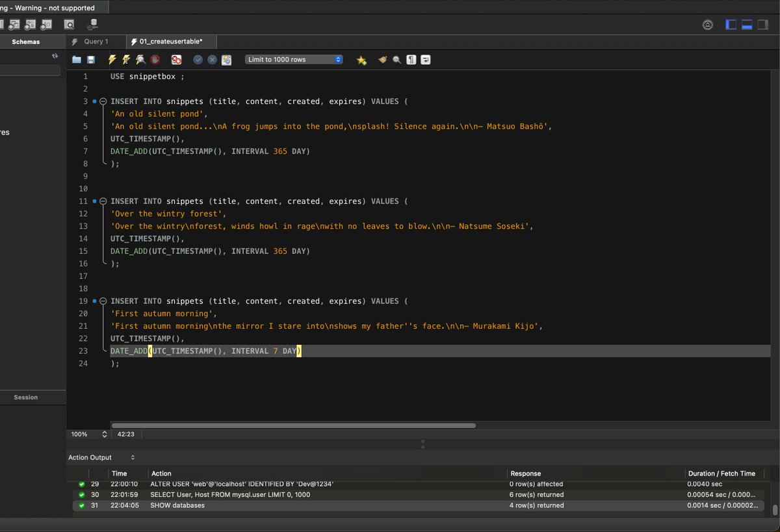This screenshot has height=532, width=780.
Task: Refresh the schemas list
Action: pos(55,57)
